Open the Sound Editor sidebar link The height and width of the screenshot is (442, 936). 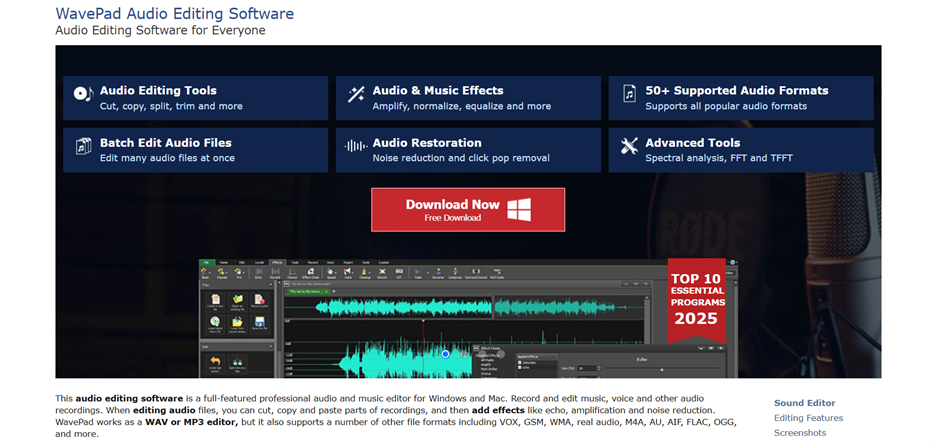[805, 403]
